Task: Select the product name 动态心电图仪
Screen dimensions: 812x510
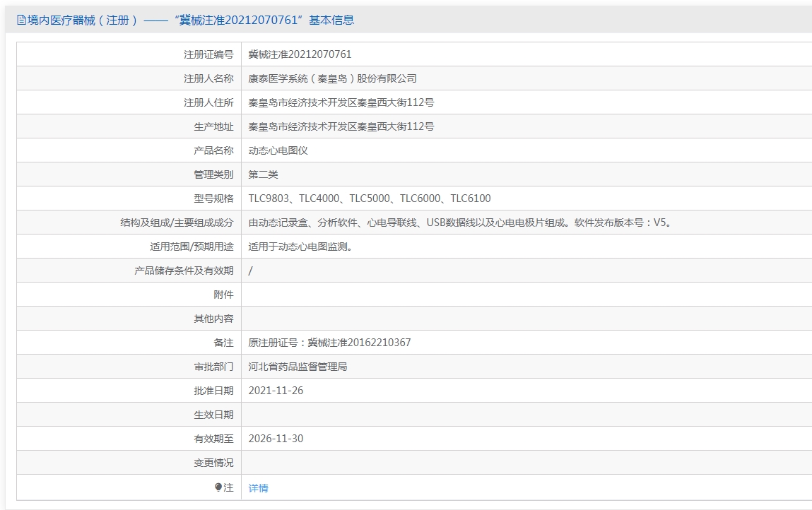Action: coord(278,150)
